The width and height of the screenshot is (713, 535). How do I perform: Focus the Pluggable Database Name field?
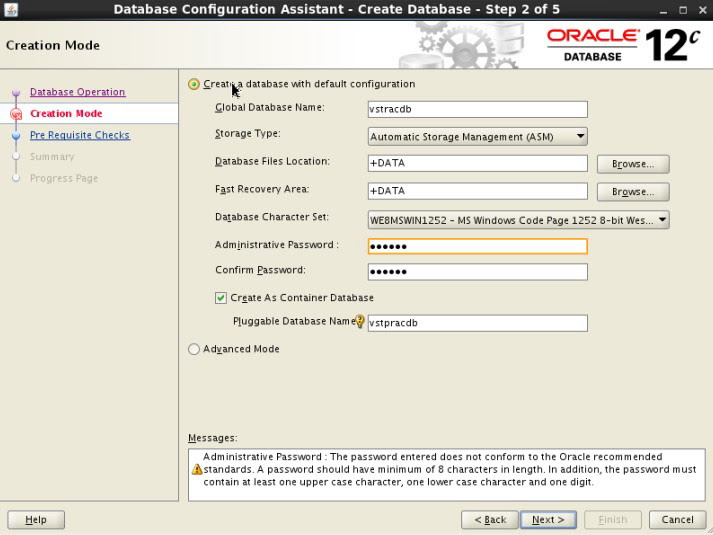(x=477, y=323)
